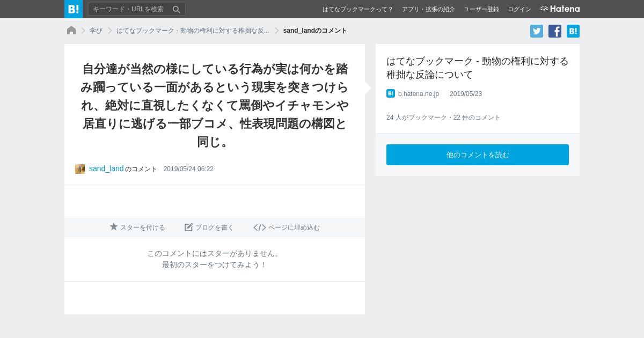The height and width of the screenshot is (338, 644).
Task: Click 他のコメントを読む button
Action: 478,155
